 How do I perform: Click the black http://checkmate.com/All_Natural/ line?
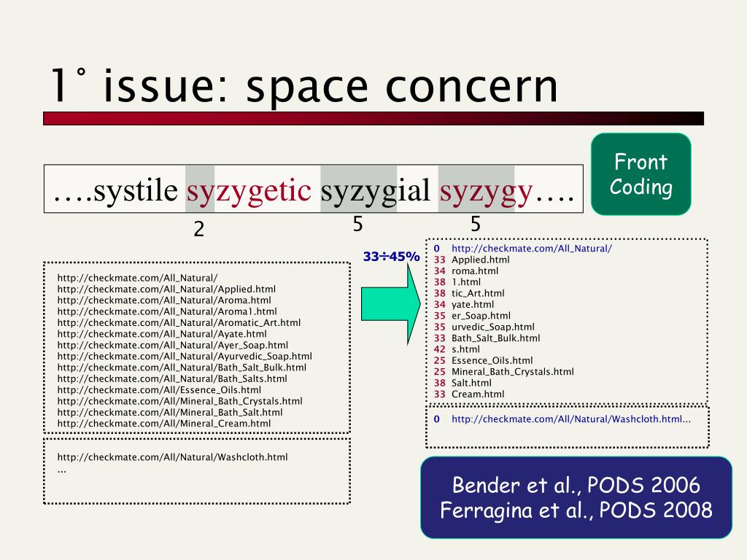(138, 278)
